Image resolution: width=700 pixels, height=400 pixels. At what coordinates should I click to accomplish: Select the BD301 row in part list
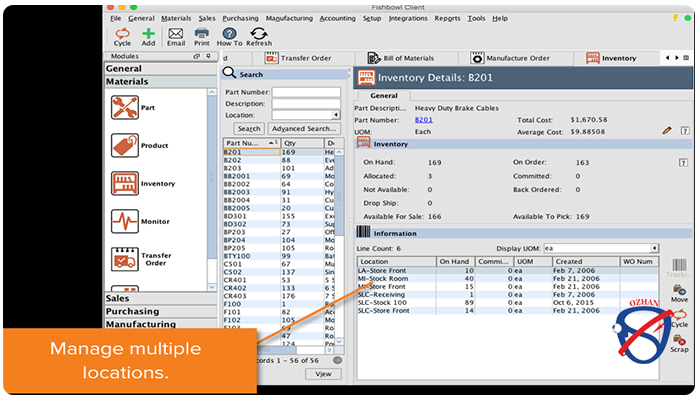tap(279, 216)
